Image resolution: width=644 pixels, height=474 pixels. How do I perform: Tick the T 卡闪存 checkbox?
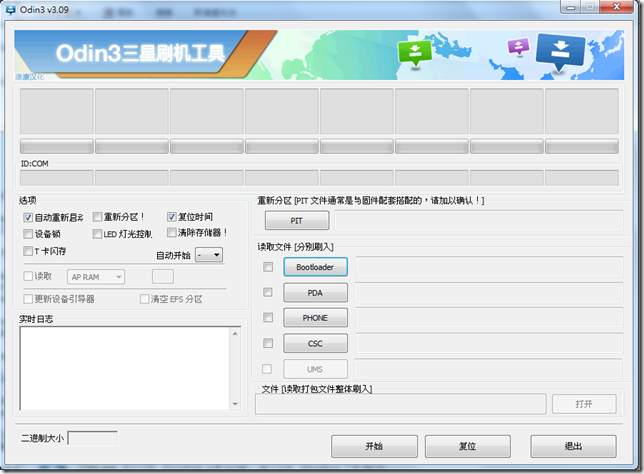[x=28, y=251]
